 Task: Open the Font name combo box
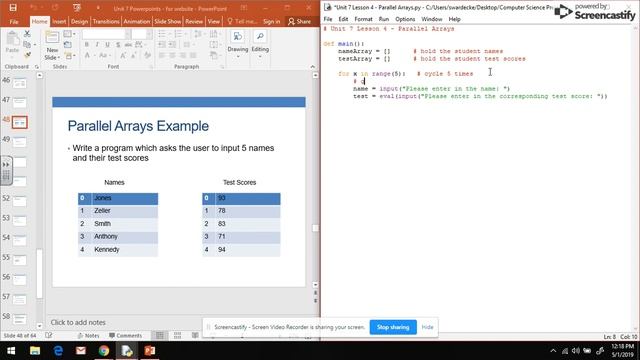point(106,34)
